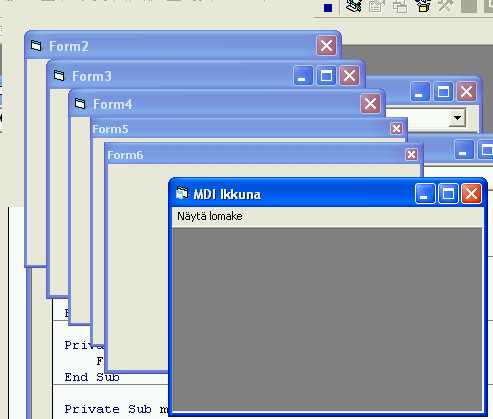Click the Toolbox toolbar icon

tap(446, 6)
